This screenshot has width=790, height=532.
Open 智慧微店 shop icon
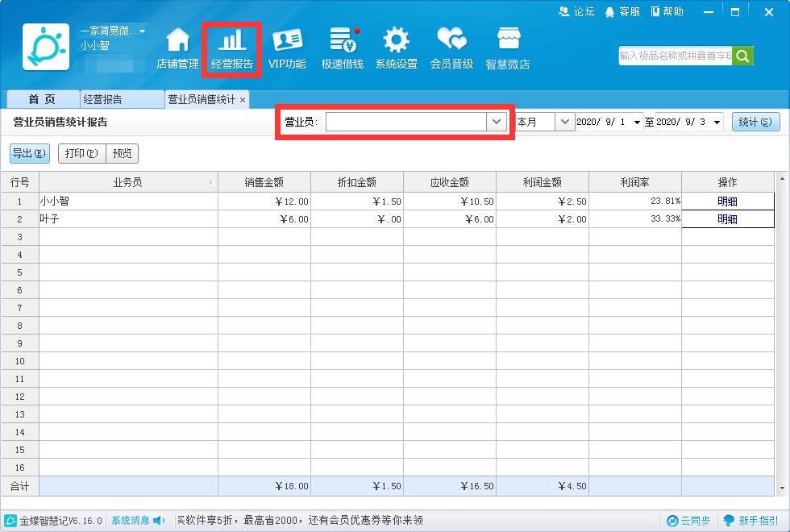click(507, 48)
